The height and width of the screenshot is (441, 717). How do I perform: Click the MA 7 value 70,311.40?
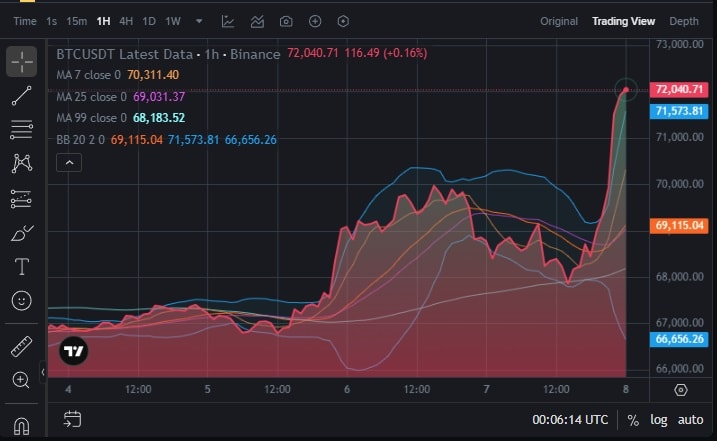[x=153, y=75]
